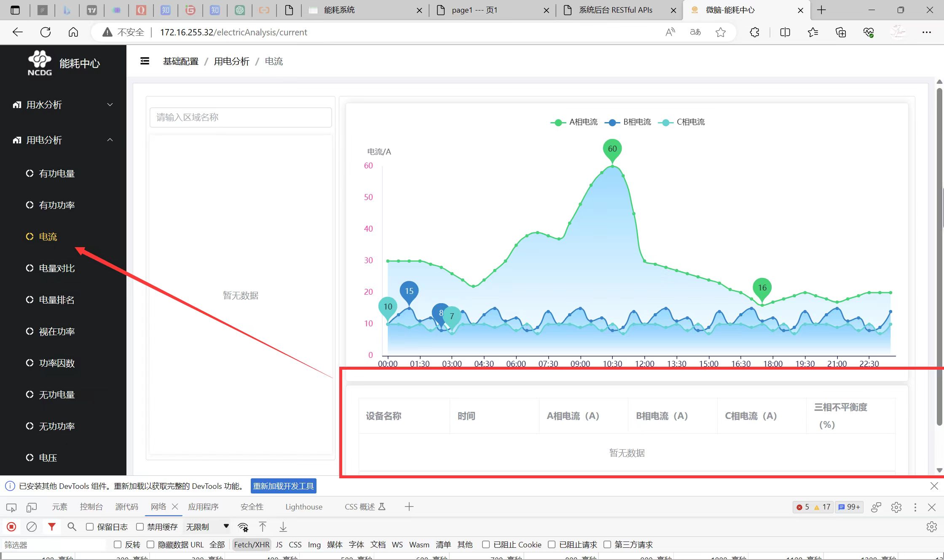Enable the 保留日志 checkbox
This screenshot has height=560, width=944.
[x=90, y=527]
